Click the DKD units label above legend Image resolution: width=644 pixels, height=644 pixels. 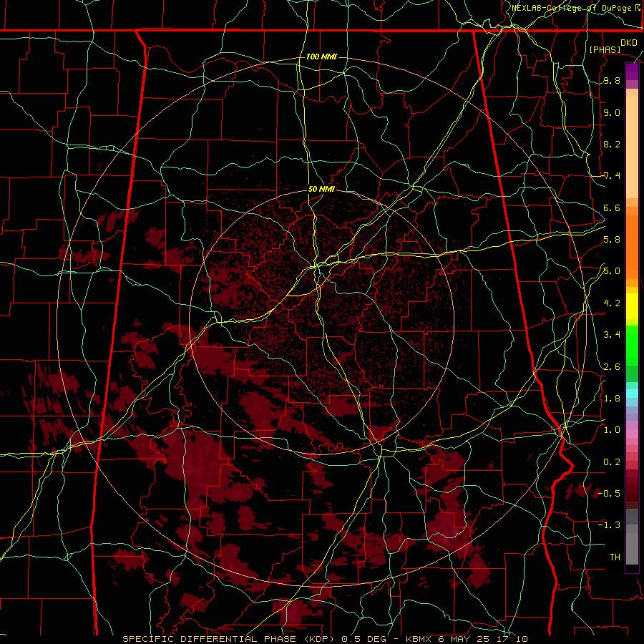tap(628, 43)
